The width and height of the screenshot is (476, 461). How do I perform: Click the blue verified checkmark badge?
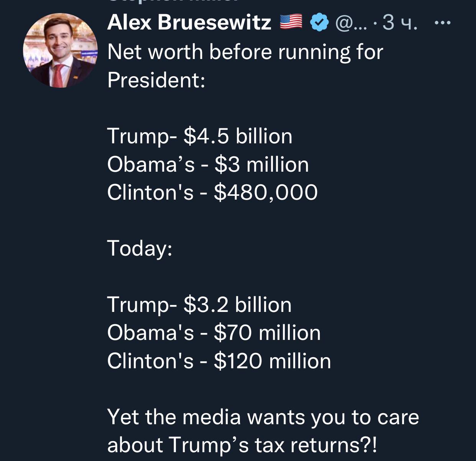point(319,22)
